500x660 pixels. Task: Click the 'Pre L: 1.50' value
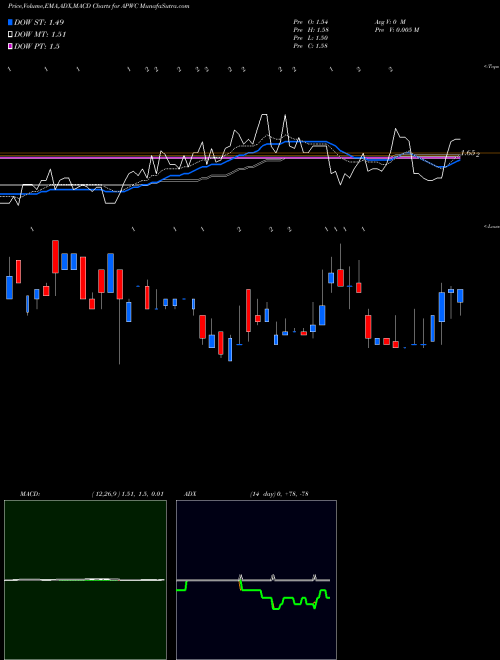pos(311,38)
